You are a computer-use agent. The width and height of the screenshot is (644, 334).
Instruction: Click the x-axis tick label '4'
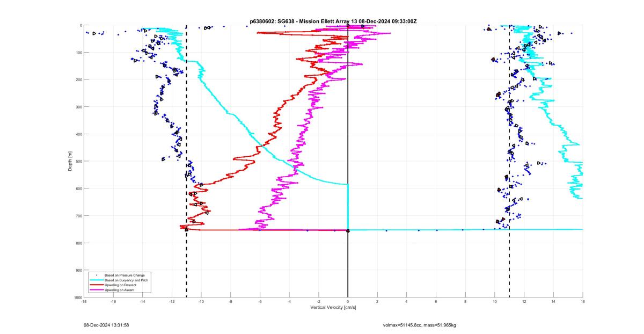407,301
